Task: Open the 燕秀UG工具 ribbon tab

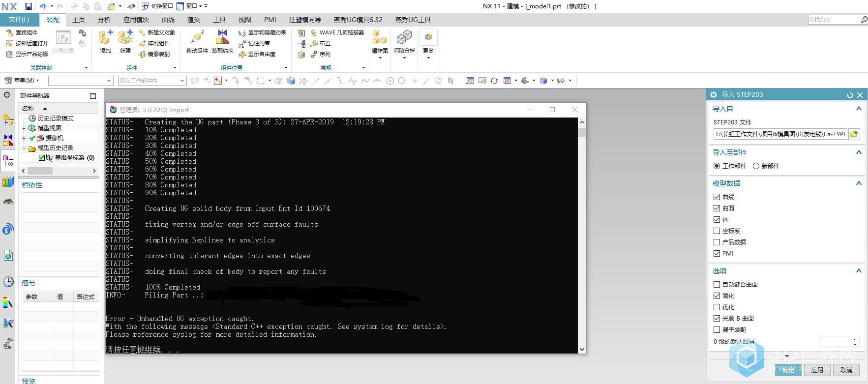Action: click(x=413, y=20)
